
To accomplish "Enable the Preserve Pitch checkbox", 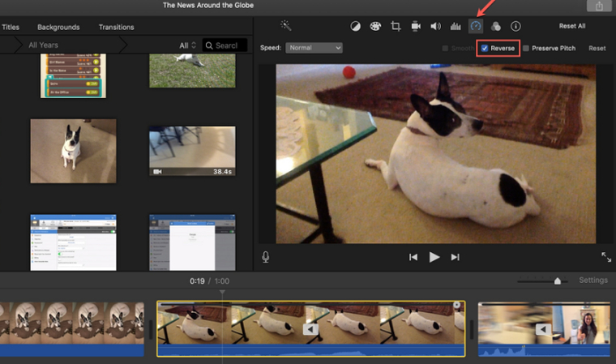I will point(526,49).
